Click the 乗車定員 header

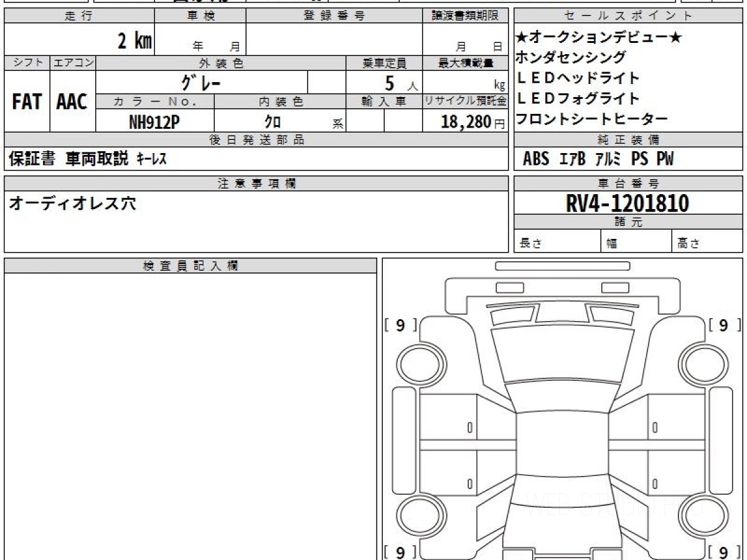click(384, 63)
